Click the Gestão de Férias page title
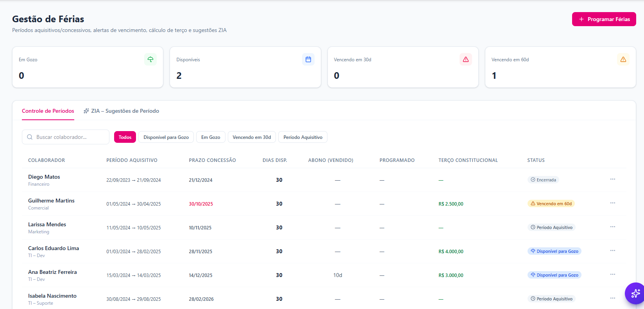The height and width of the screenshot is (309, 644). click(x=48, y=19)
